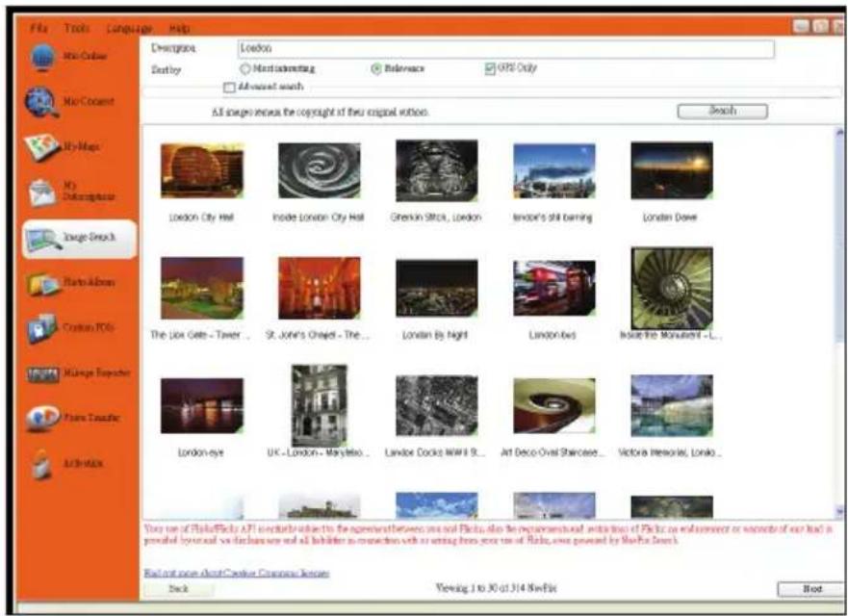Select the London eye thumbnail
The image size is (848, 616).
pyautogui.click(x=202, y=405)
